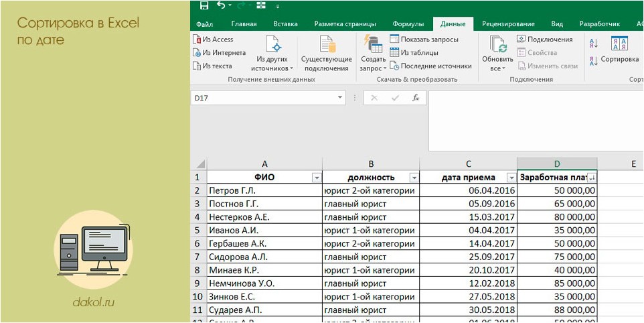Click the Save icon in quick access toolbar
644x323 pixels.
[204, 5]
